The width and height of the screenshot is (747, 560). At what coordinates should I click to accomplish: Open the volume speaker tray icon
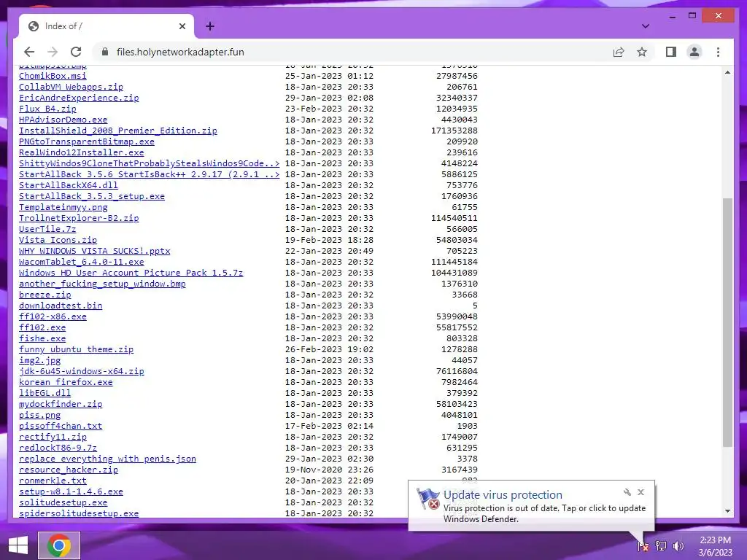click(x=678, y=545)
